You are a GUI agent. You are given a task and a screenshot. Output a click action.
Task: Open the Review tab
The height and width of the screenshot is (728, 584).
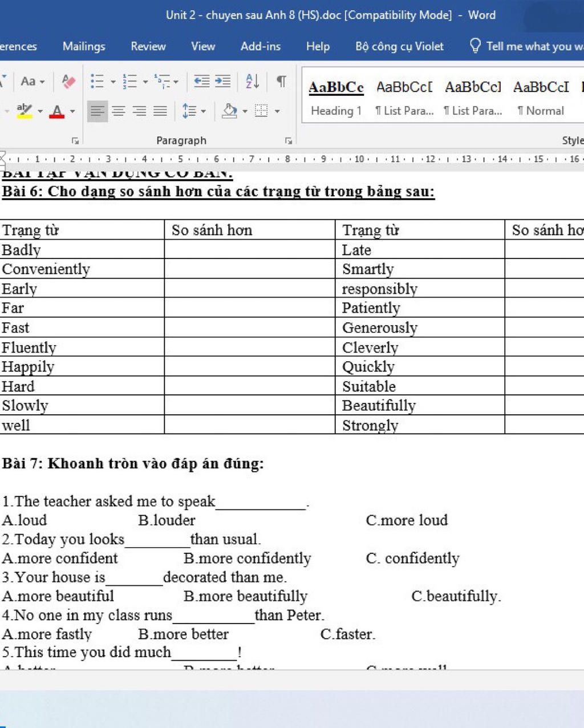point(148,46)
